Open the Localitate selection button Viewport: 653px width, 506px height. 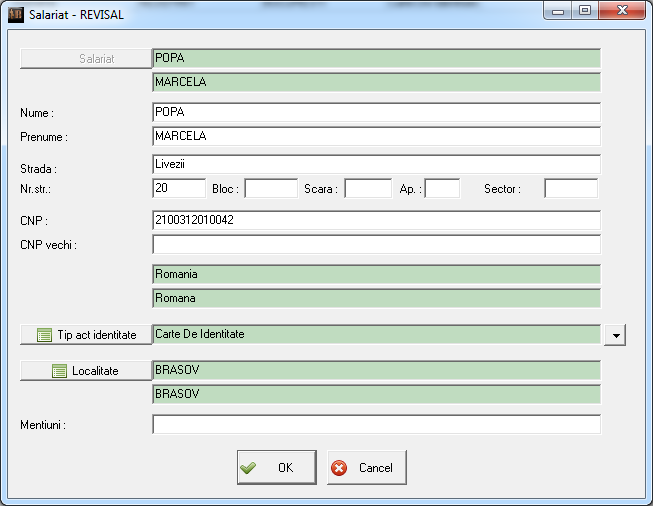pyautogui.click(x=84, y=371)
